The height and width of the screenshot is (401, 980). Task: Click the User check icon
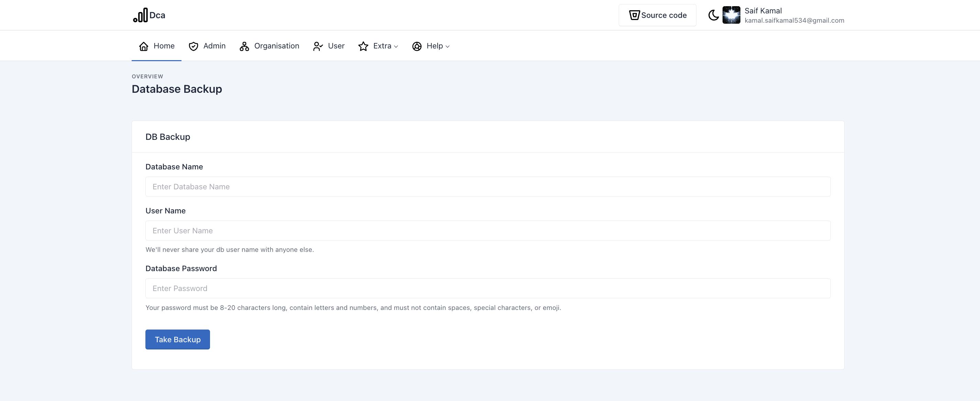coord(318,46)
